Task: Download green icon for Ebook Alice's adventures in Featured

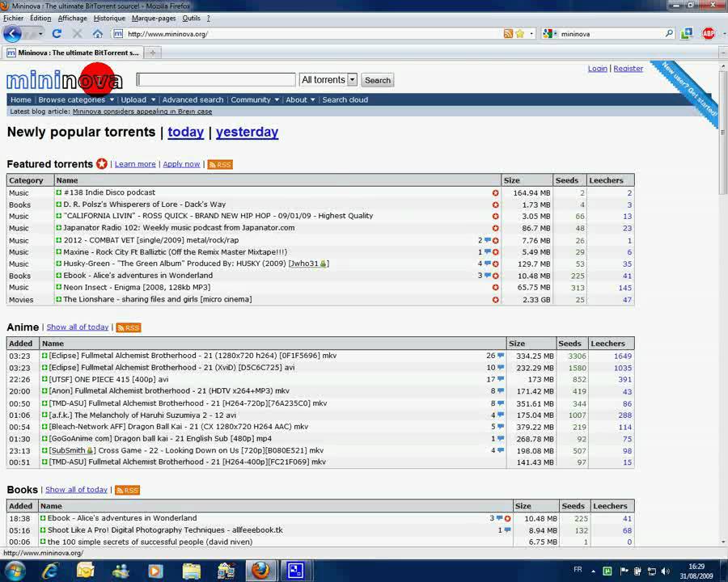Action: point(58,275)
